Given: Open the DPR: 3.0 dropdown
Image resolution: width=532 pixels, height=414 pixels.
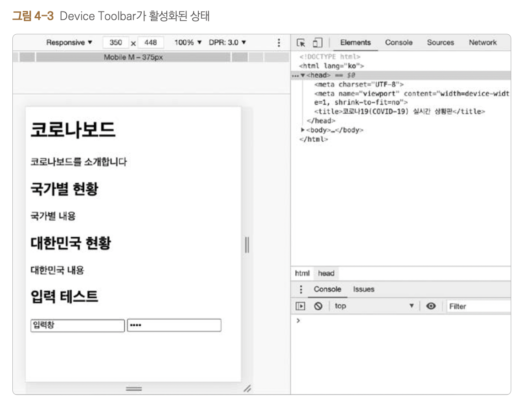Looking at the screenshot, I should click(x=227, y=43).
